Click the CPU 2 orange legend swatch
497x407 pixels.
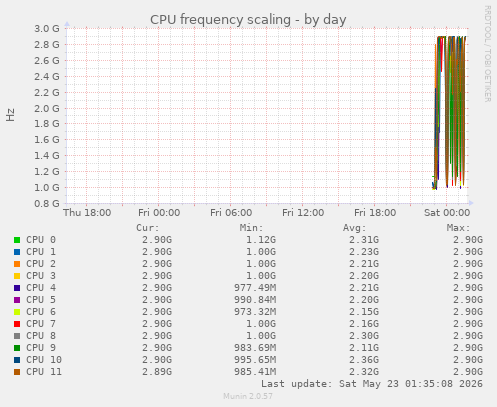click(x=17, y=264)
